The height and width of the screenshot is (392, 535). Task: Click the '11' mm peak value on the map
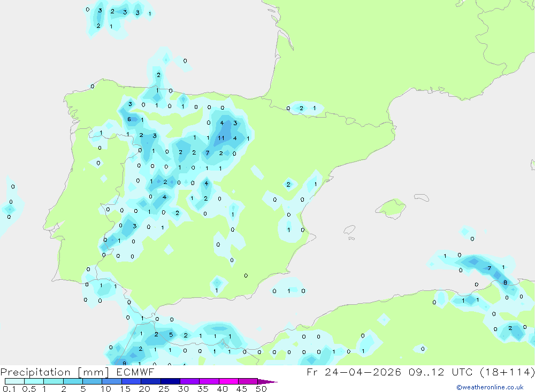221,138
